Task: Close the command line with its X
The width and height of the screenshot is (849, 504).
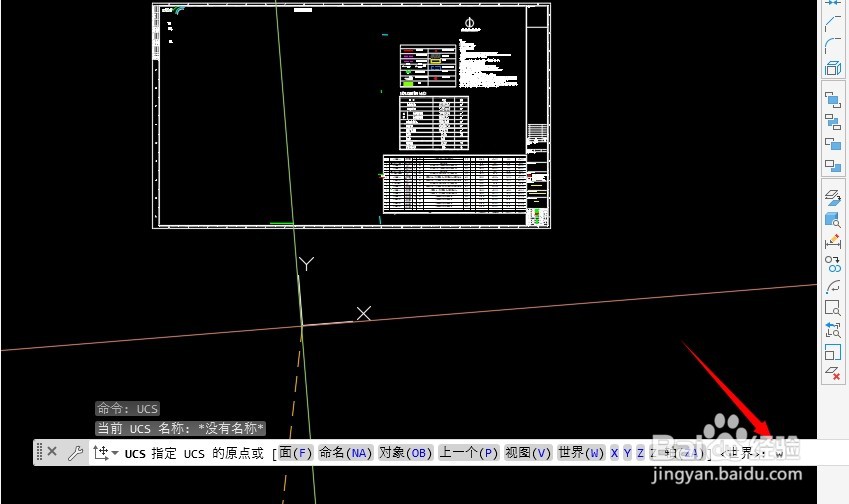Action: (52, 451)
